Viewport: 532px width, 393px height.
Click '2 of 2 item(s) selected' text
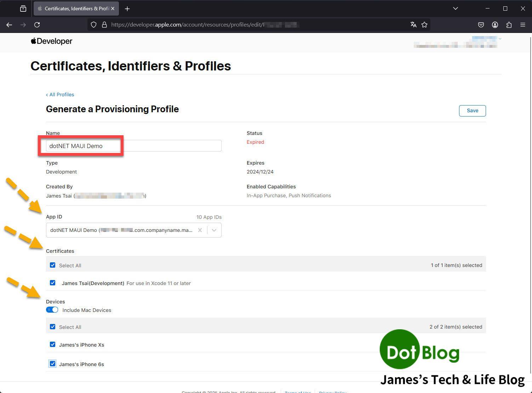click(x=456, y=327)
